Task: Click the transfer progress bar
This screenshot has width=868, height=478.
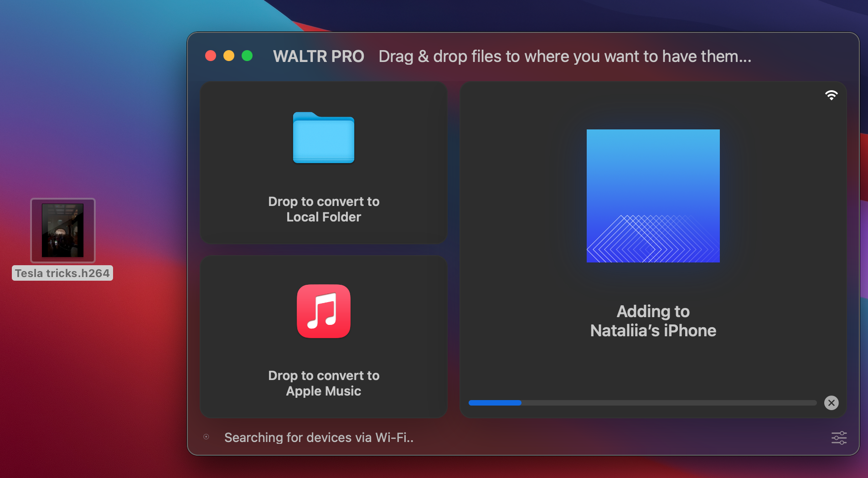Action: [x=642, y=403]
